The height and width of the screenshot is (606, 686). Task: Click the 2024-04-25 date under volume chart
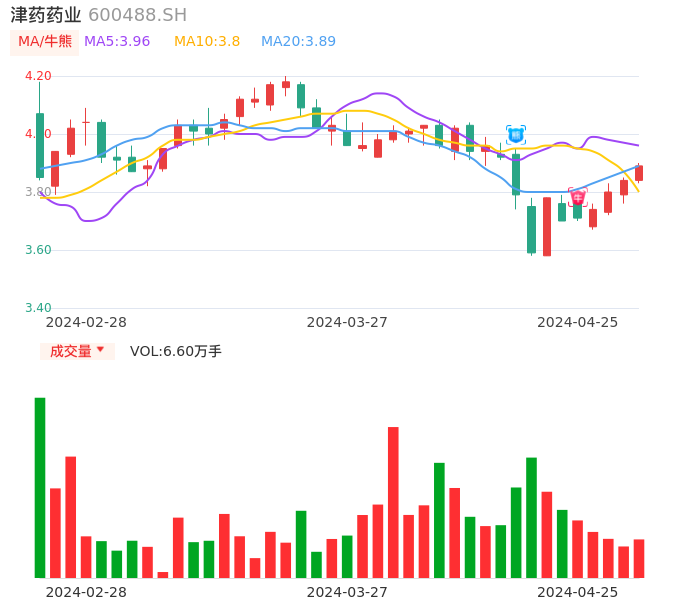coord(577,592)
